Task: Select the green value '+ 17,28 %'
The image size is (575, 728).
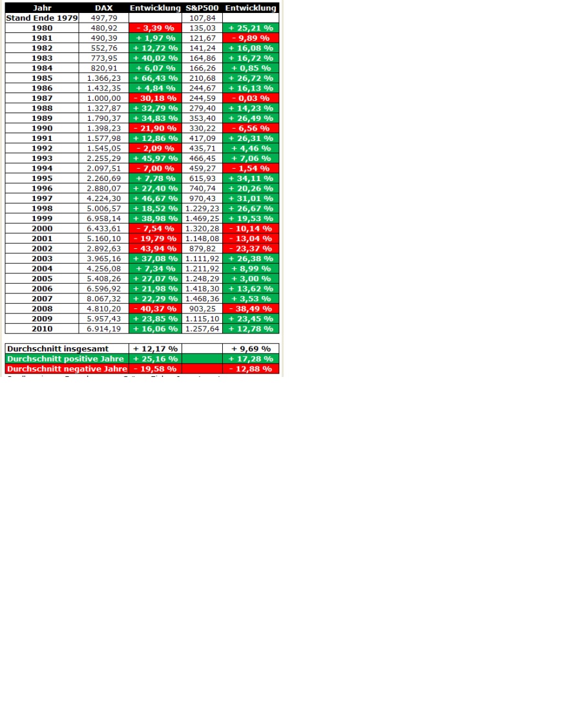Action: (251, 359)
